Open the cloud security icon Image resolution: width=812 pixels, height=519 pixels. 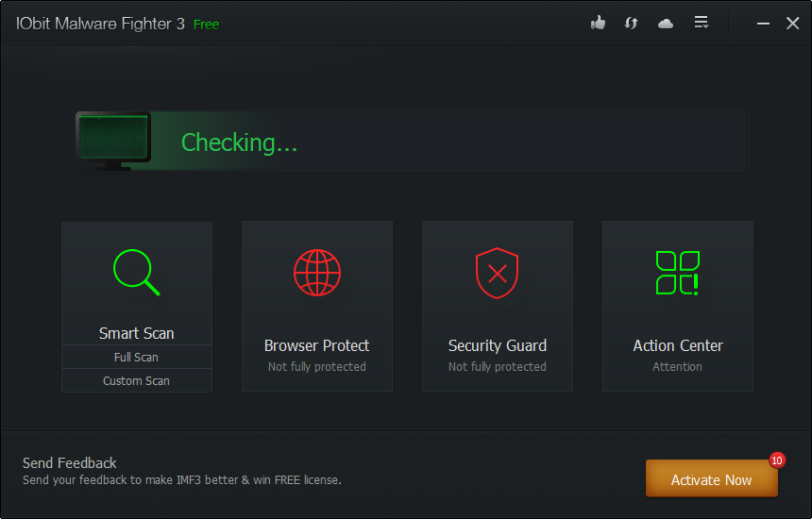pyautogui.click(x=666, y=24)
